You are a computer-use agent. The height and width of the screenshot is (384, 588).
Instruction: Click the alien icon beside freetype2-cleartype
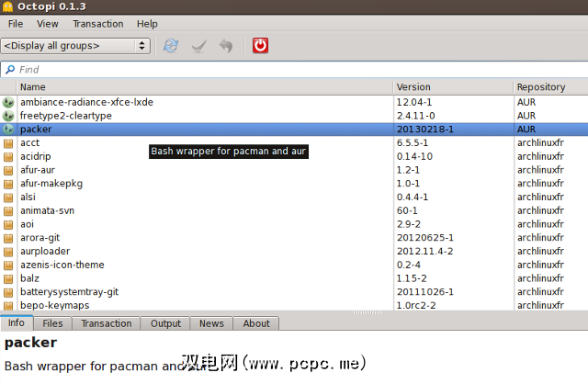pos(8,116)
